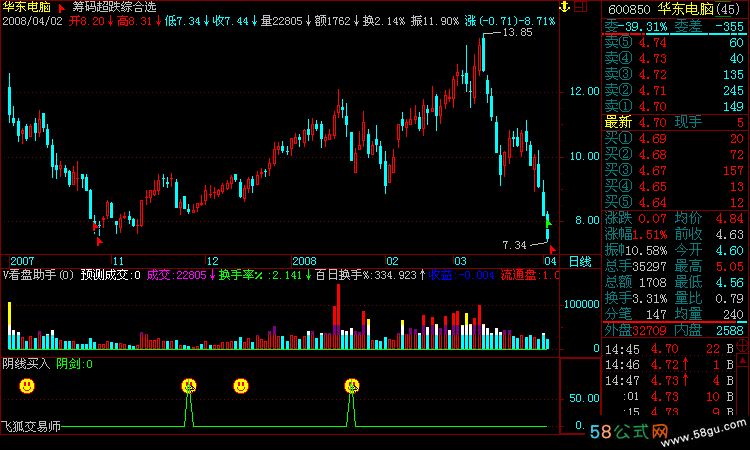Click the 换手率%:2.141 readout
The image size is (750, 450).
[265, 275]
